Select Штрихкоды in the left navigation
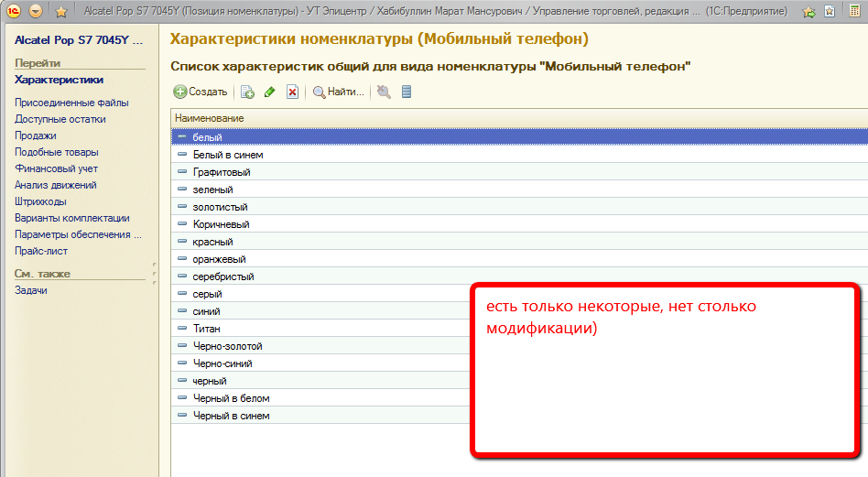Viewport: 868px width, 477px height. [x=40, y=201]
